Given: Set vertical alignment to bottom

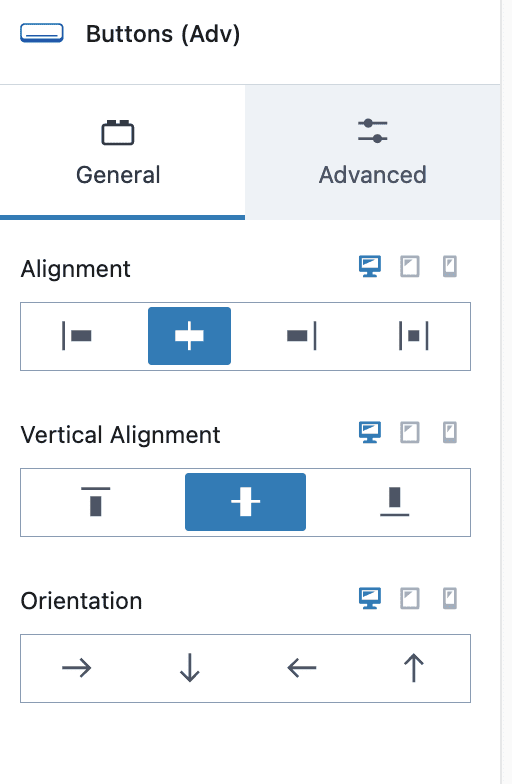Looking at the screenshot, I should [395, 502].
